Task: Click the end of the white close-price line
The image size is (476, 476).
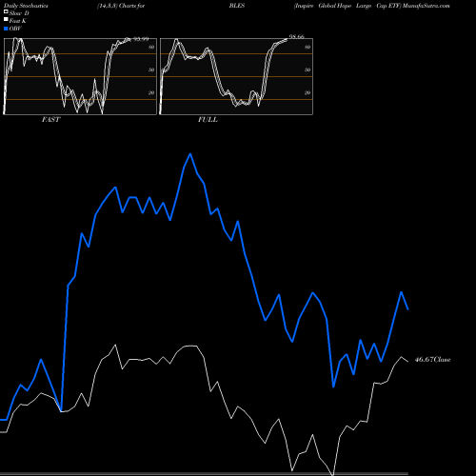Action: (x=408, y=362)
